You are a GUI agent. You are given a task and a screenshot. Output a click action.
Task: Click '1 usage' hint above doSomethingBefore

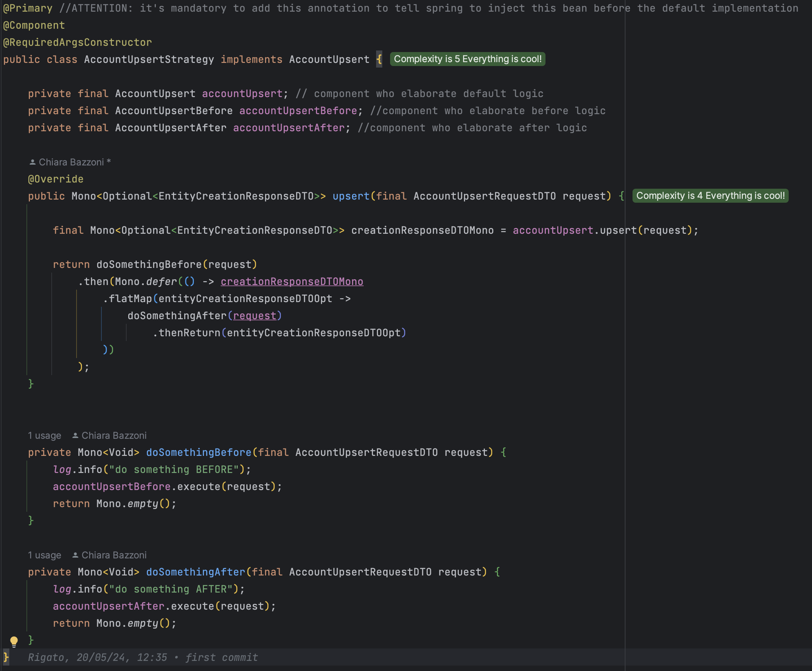pyautogui.click(x=44, y=435)
